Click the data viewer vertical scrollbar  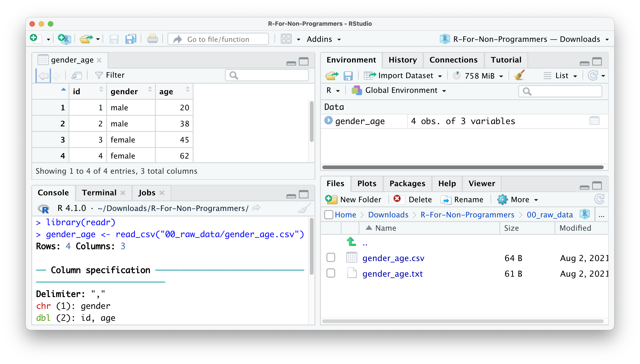(x=311, y=122)
